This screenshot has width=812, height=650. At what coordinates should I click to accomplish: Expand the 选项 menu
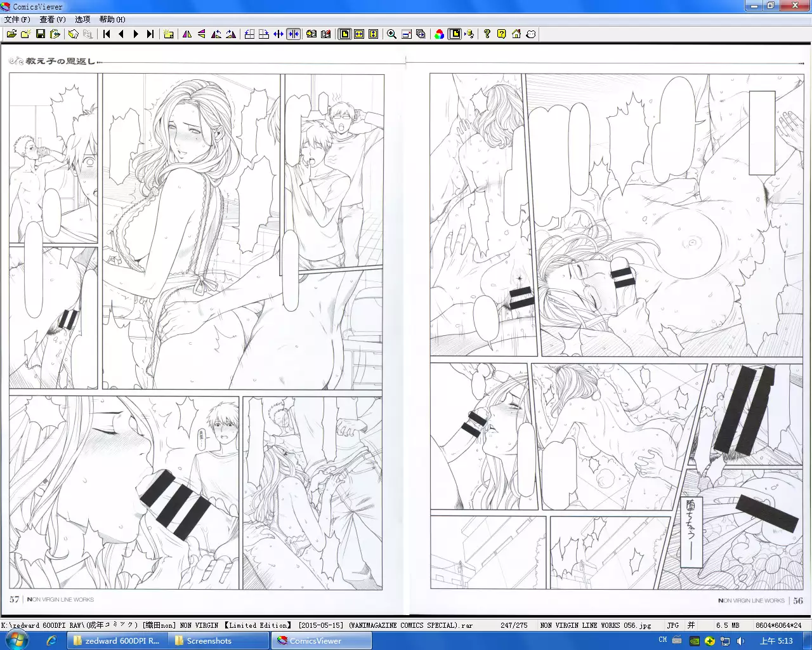(82, 20)
